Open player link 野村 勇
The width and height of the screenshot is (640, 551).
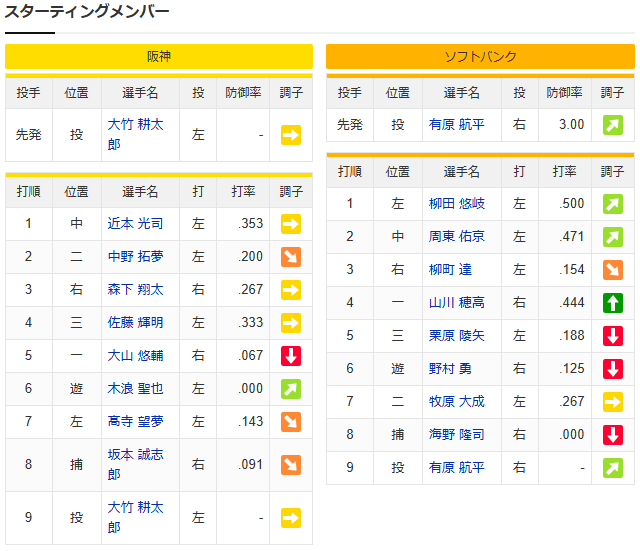tap(450, 369)
